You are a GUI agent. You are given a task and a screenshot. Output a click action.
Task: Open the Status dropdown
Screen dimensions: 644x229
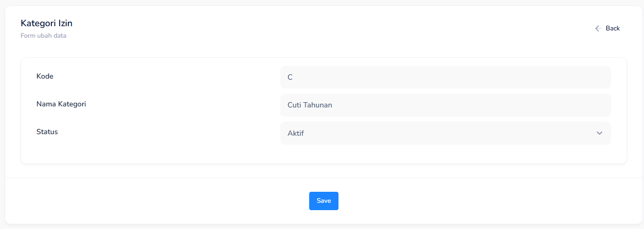445,133
